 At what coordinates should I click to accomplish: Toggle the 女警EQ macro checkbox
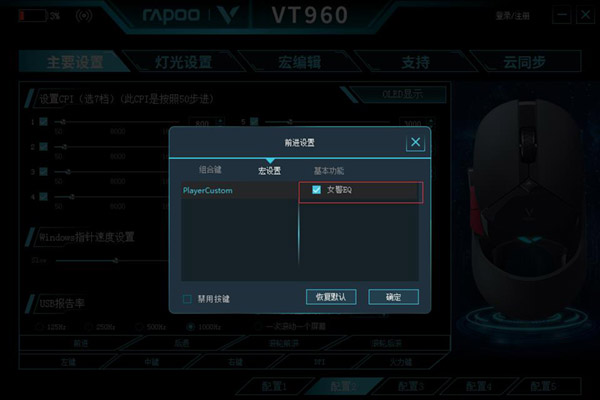click(316, 190)
